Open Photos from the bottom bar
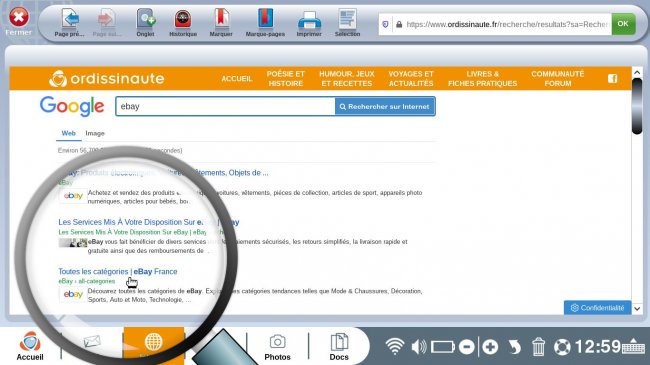 point(277,347)
